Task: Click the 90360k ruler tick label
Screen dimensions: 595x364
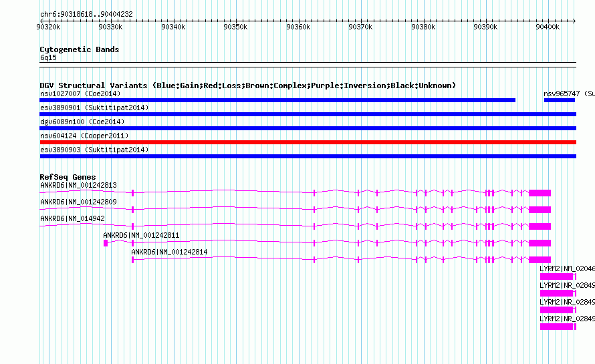Action: pyautogui.click(x=298, y=27)
